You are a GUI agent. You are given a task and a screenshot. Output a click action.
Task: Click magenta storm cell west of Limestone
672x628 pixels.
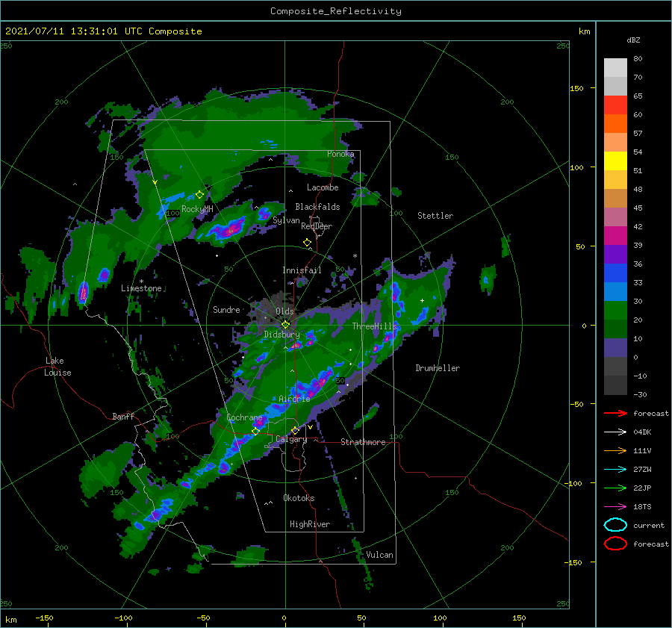[x=84, y=291]
